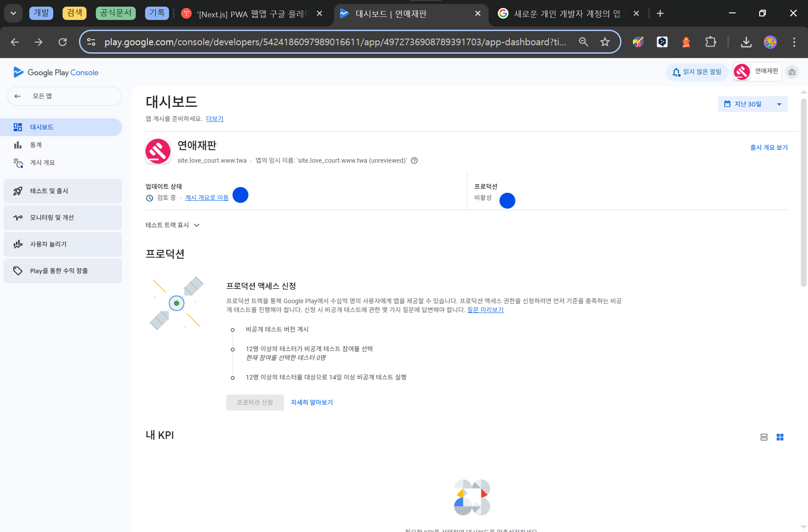The height and width of the screenshot is (532, 808).
Task: Click the blue hexagon extension icon
Action: pyautogui.click(x=662, y=42)
